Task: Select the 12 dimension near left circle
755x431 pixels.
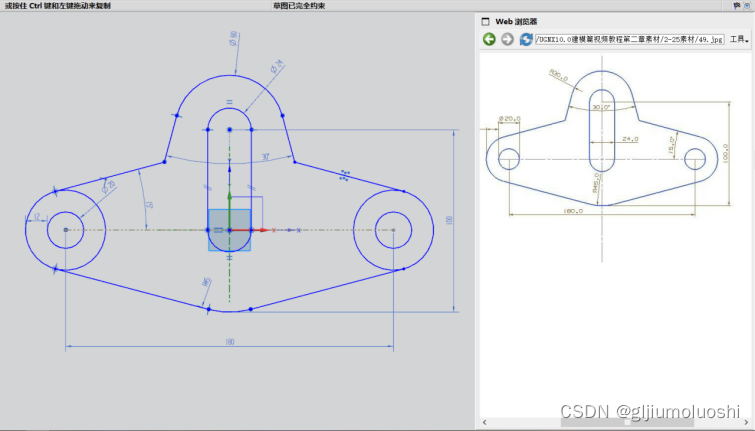Action: [37, 217]
